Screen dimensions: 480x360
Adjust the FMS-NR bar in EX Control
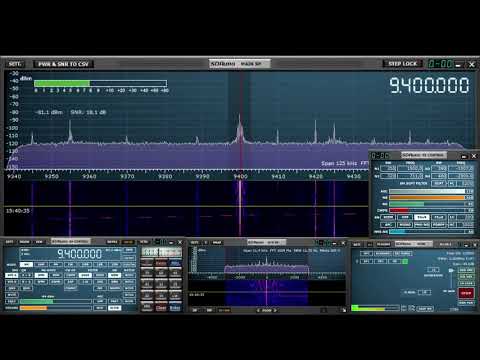pyautogui.click(x=427, y=231)
